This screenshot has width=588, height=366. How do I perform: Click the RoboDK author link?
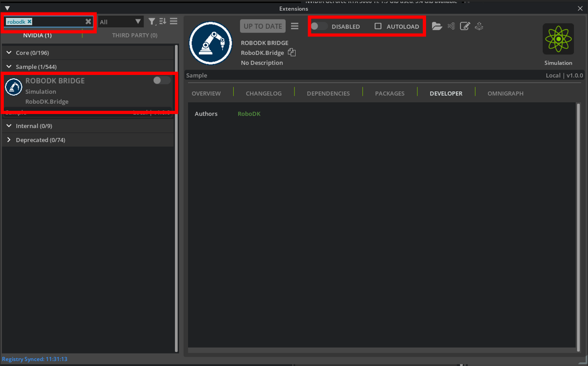(248, 113)
